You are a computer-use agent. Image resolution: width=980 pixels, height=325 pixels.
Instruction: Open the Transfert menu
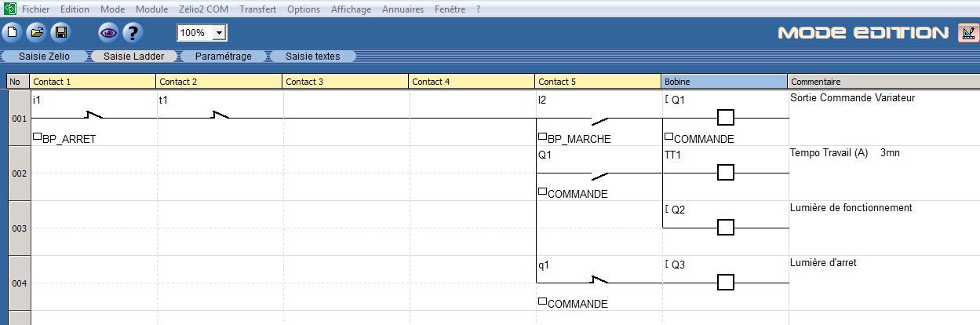point(257,9)
